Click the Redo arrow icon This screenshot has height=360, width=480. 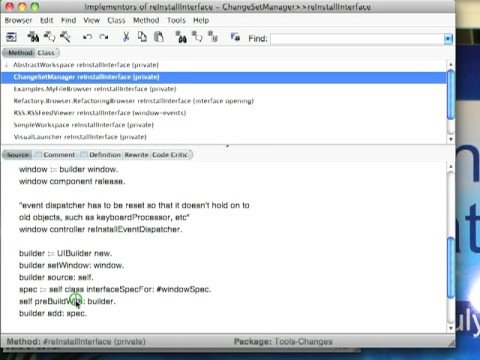point(104,37)
